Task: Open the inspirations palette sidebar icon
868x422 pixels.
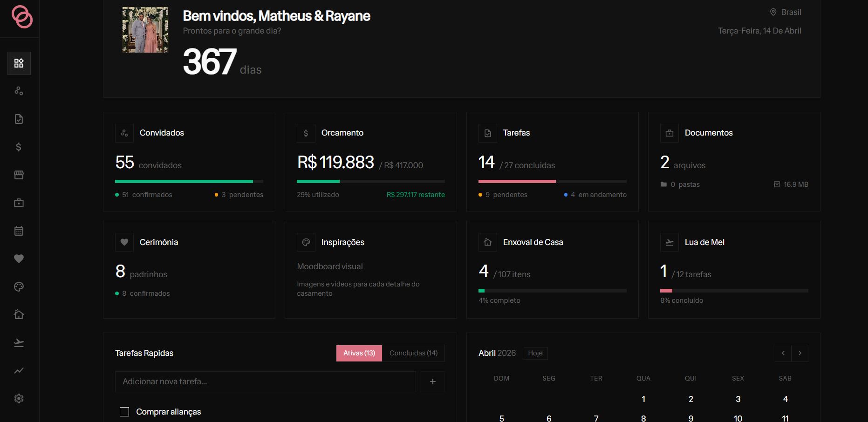Action: click(19, 286)
